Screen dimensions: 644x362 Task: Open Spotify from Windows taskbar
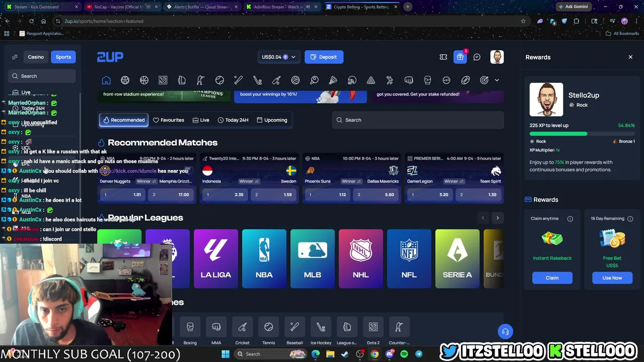coord(404,354)
